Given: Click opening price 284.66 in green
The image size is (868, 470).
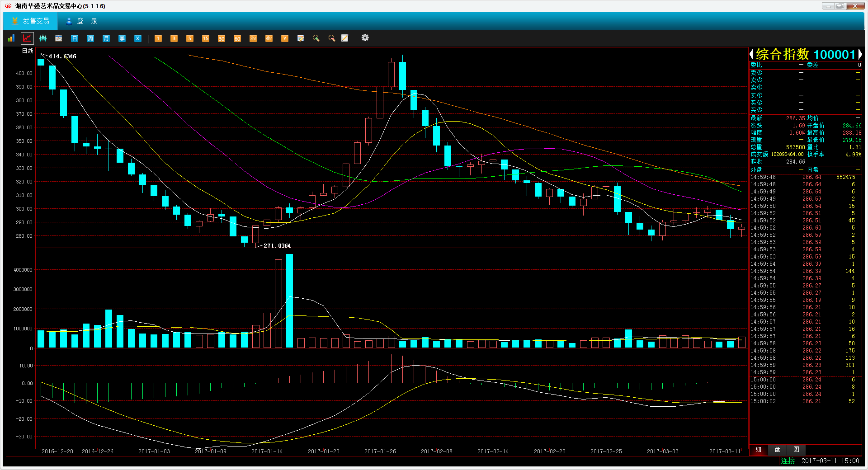Looking at the screenshot, I should [x=852, y=126].
